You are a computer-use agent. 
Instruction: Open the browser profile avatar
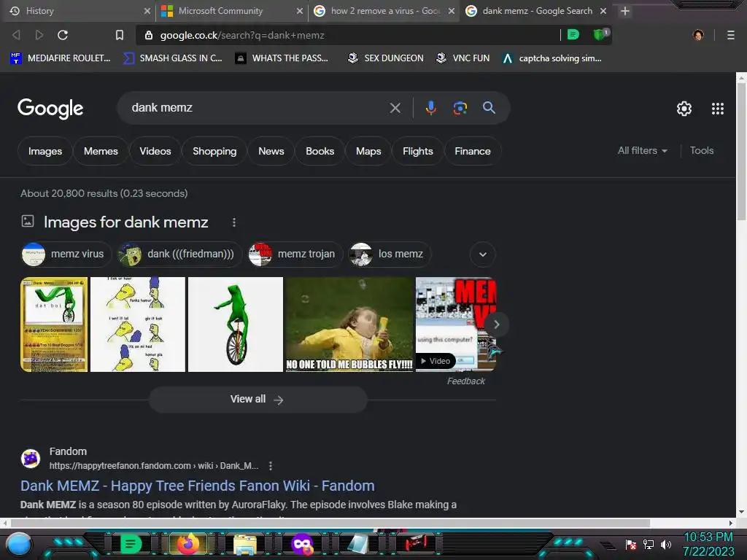pyautogui.click(x=698, y=35)
